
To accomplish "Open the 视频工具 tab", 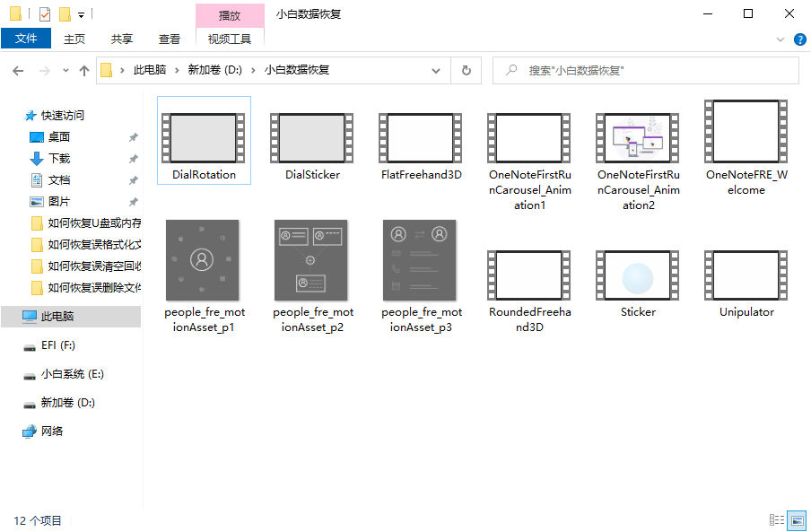I will tap(230, 39).
